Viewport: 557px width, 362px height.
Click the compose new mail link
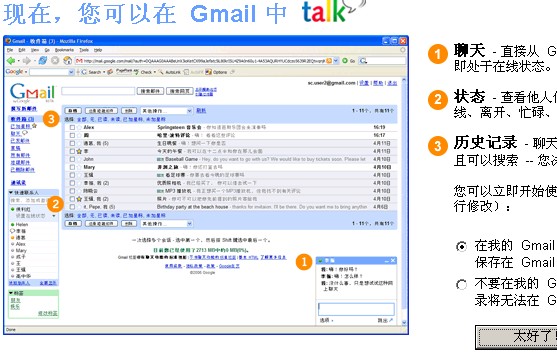click(x=23, y=109)
